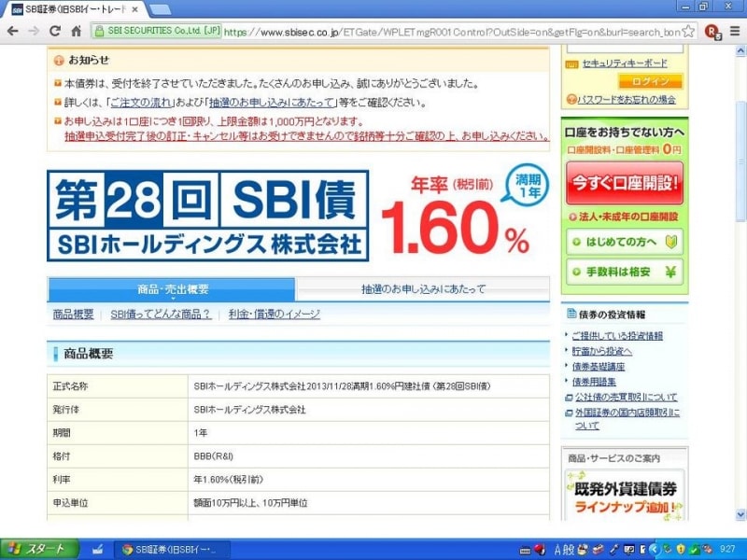
Task: Open the 公社債の売買取引について link
Action: (x=626, y=398)
